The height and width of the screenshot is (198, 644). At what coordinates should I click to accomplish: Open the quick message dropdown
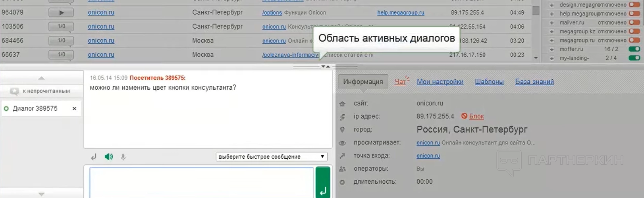click(271, 157)
